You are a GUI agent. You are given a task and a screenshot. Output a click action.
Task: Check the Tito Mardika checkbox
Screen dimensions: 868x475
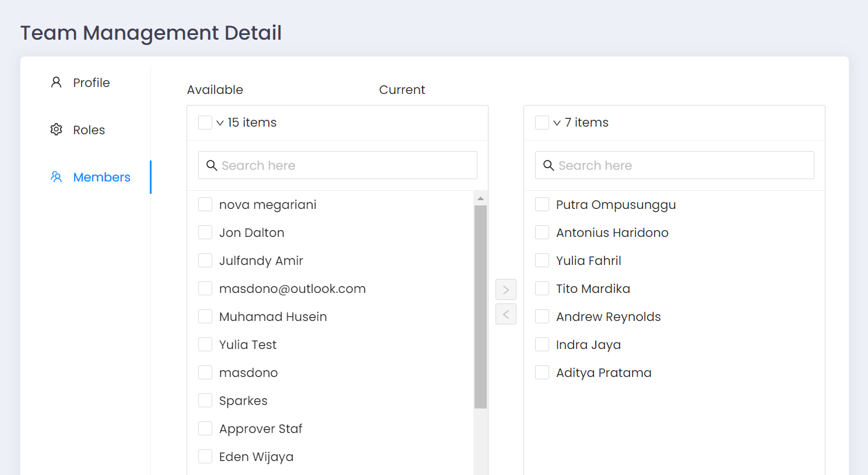pyautogui.click(x=542, y=288)
